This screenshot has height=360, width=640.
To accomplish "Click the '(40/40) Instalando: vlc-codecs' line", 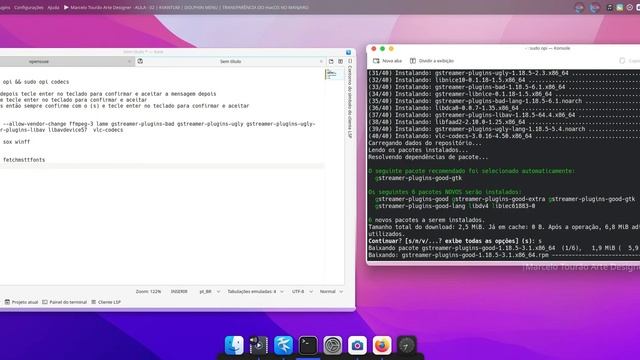I will 504,136.
